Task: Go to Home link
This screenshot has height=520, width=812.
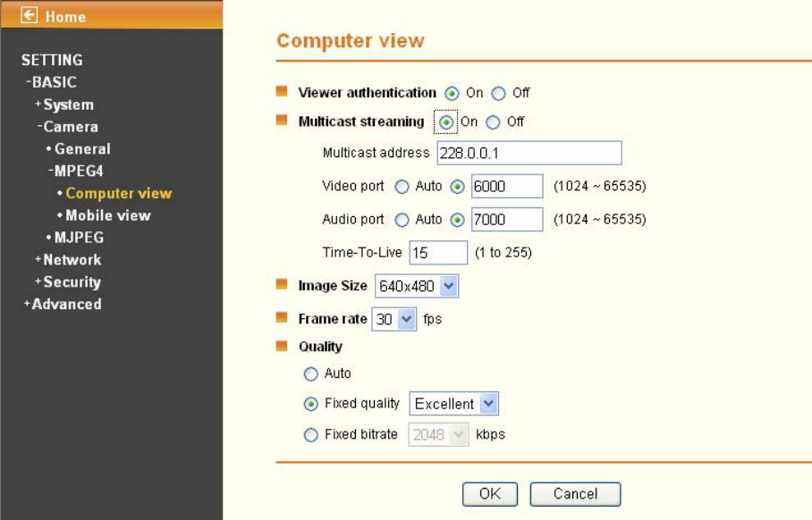Action: (65, 17)
